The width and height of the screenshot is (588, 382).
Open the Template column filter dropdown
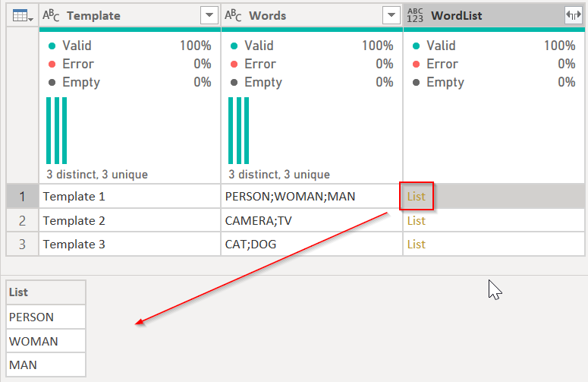tap(209, 15)
